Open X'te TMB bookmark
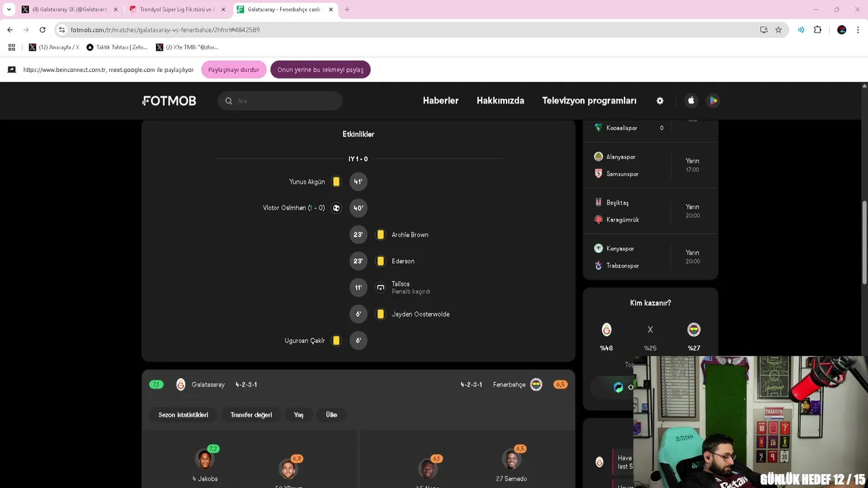This screenshot has height=488, width=868. [187, 47]
